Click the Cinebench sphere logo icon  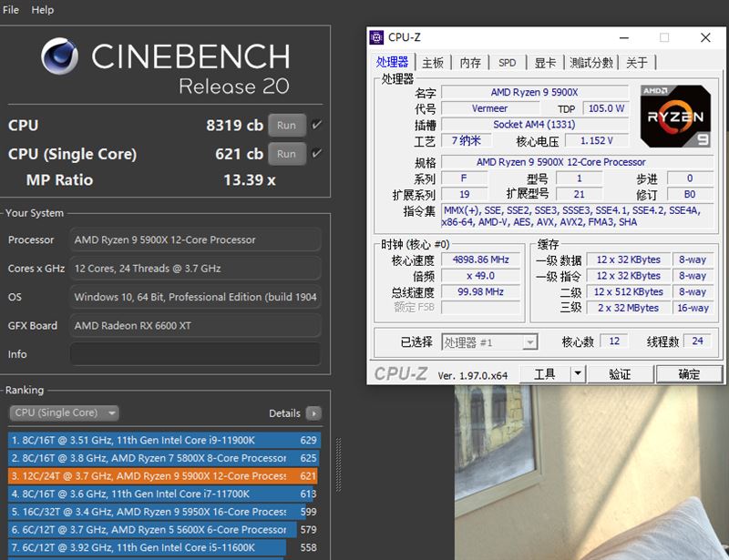[59, 56]
